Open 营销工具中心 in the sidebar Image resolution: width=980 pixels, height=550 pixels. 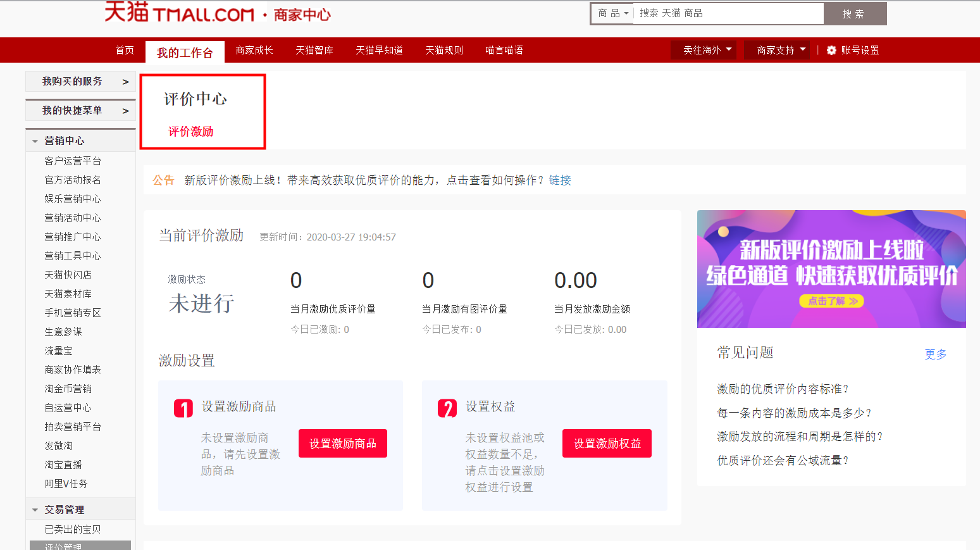(73, 256)
